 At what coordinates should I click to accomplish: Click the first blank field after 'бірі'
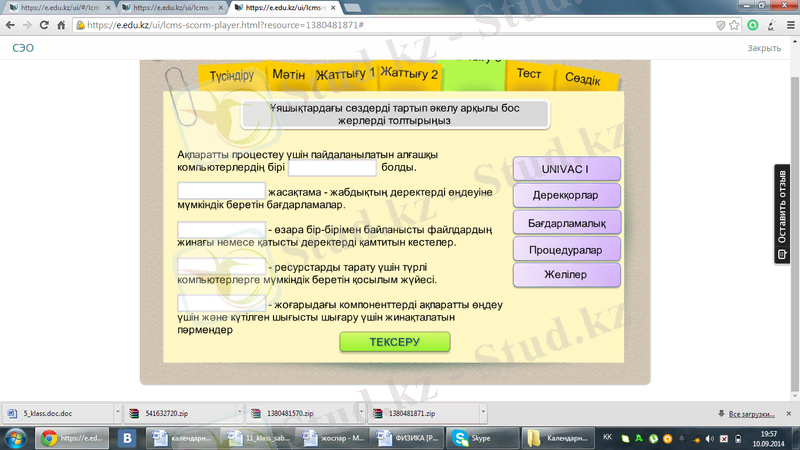[331, 168]
